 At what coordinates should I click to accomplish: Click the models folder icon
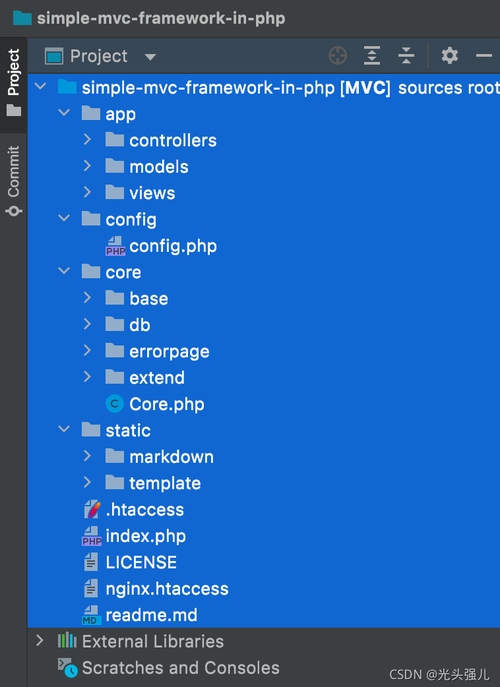pyautogui.click(x=115, y=166)
